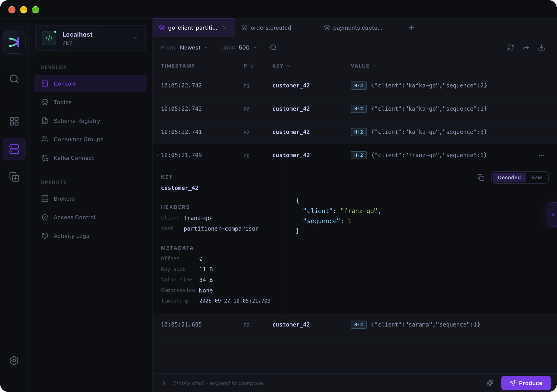
Task: Open the settings gear icon
Action: (14, 361)
